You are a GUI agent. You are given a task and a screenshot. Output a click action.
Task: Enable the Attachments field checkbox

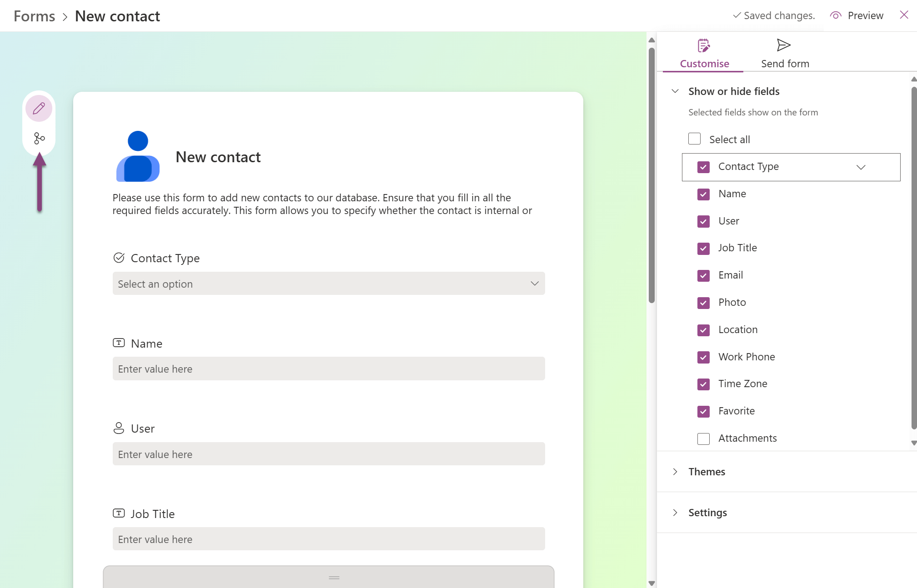pyautogui.click(x=703, y=439)
